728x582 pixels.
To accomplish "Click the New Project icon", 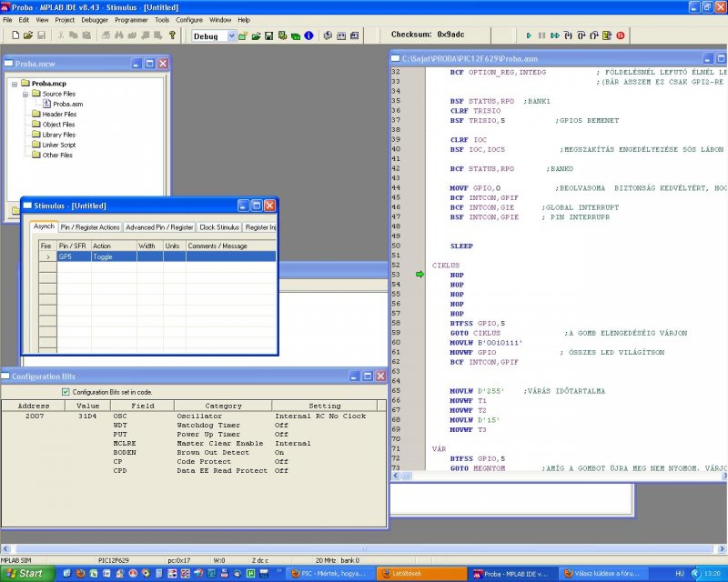I will coord(243,35).
